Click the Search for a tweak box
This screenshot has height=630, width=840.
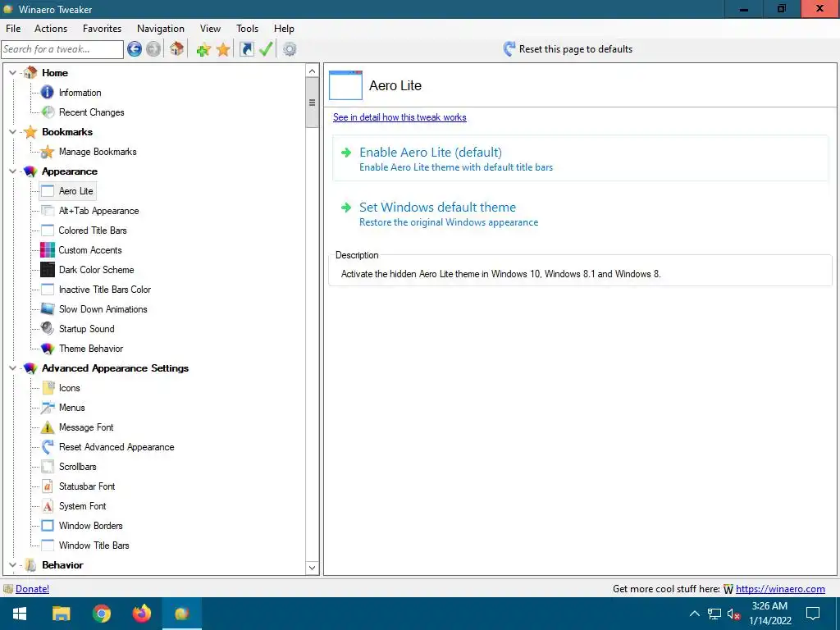coord(62,49)
